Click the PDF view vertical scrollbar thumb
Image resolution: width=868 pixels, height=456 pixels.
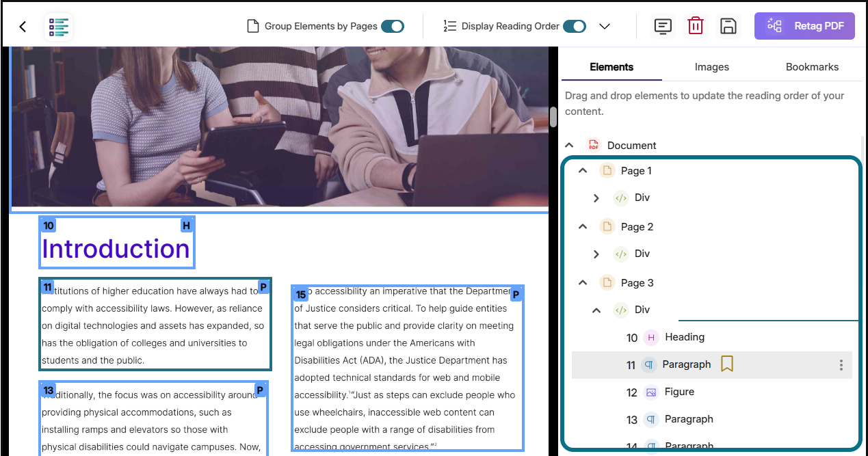pos(553,117)
